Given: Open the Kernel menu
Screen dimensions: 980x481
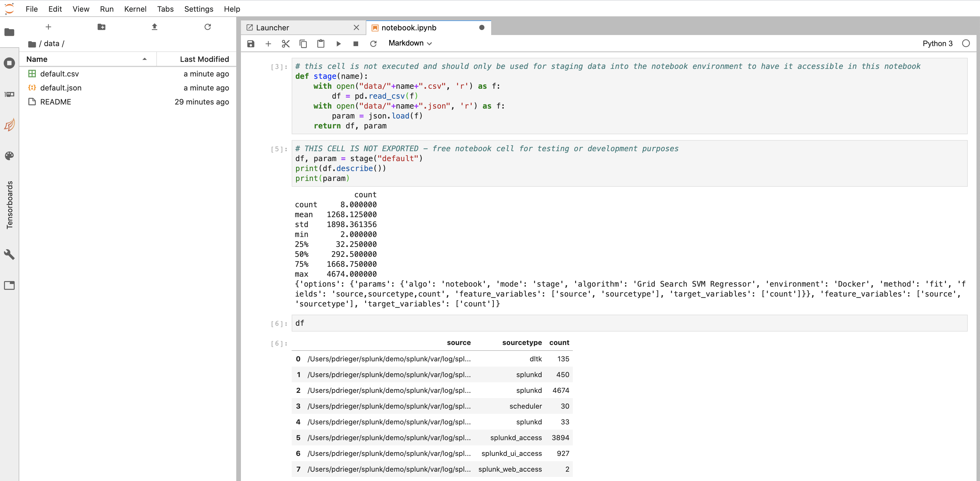Looking at the screenshot, I should (135, 9).
